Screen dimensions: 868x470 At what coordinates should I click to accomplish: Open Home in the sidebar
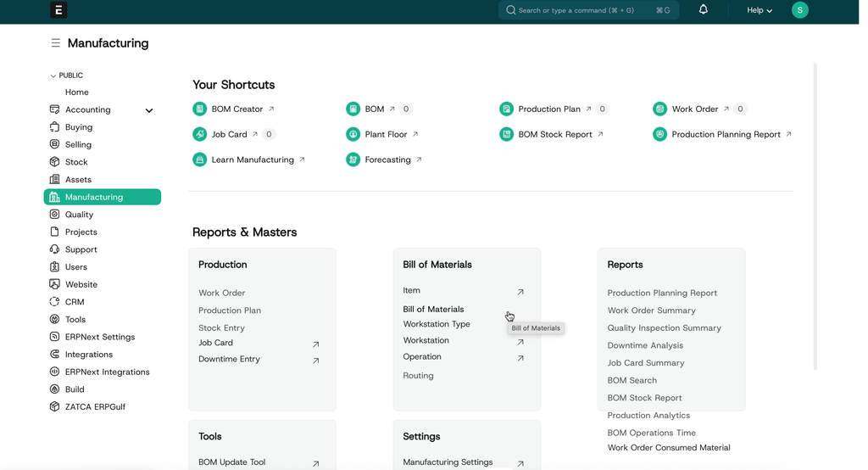click(x=77, y=92)
